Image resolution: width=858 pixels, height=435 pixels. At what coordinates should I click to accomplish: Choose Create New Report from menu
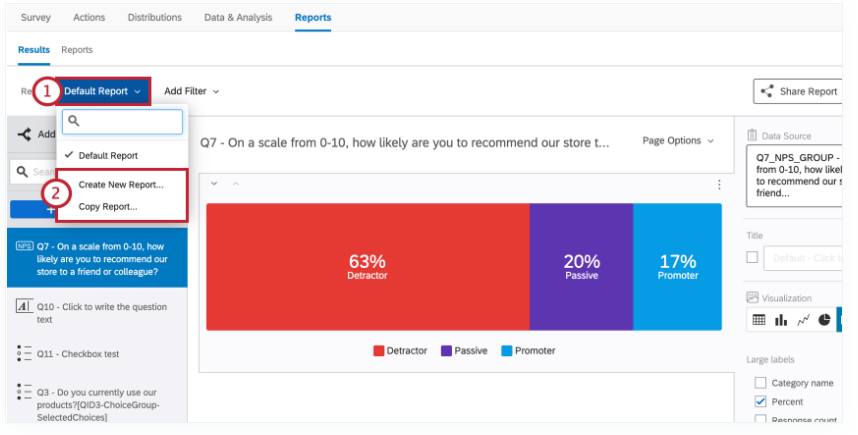[x=121, y=185]
